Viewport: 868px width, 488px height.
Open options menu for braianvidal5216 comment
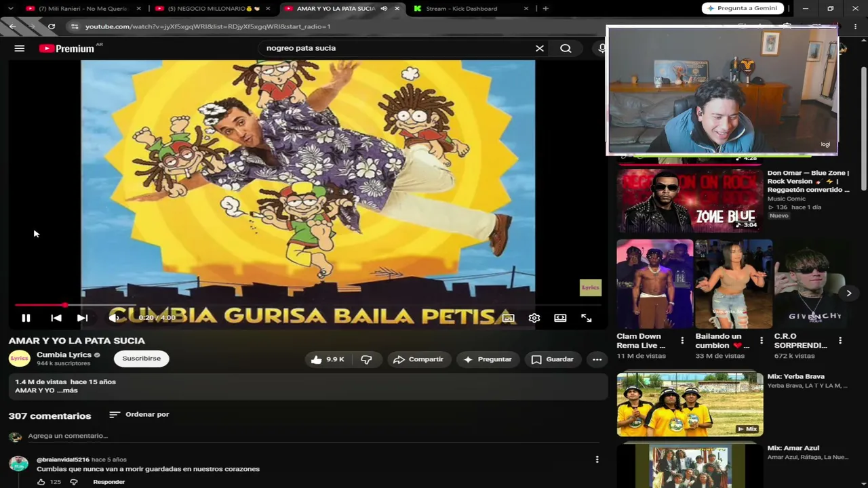(597, 460)
